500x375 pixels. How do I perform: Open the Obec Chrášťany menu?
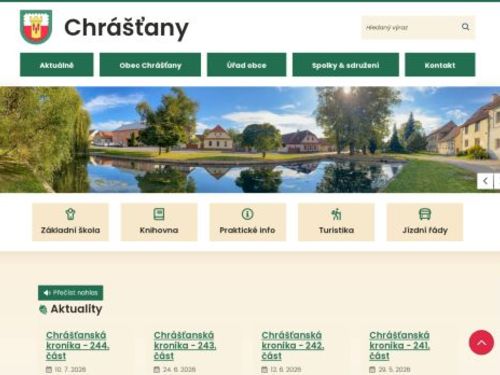pyautogui.click(x=150, y=65)
